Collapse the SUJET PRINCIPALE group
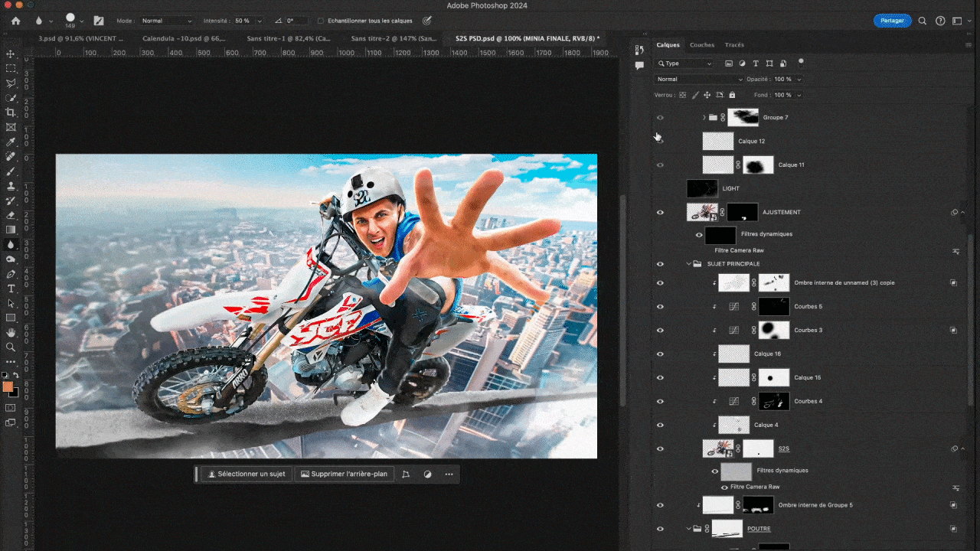The width and height of the screenshot is (980, 551). pyautogui.click(x=688, y=264)
